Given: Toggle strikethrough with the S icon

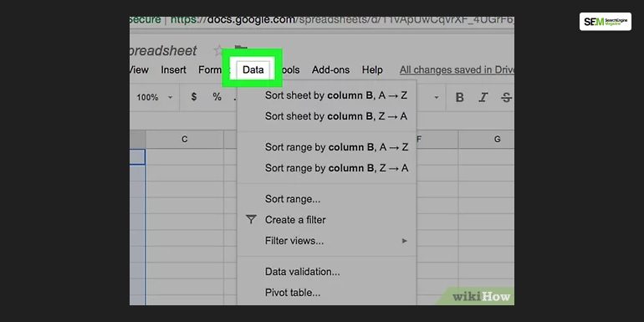Looking at the screenshot, I should pos(507,97).
